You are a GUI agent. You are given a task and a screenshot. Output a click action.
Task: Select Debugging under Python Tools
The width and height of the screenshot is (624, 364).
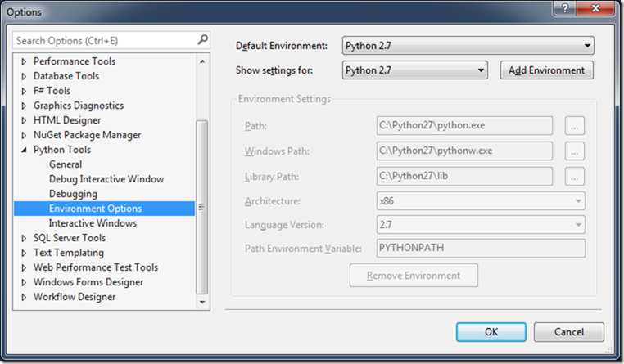73,194
